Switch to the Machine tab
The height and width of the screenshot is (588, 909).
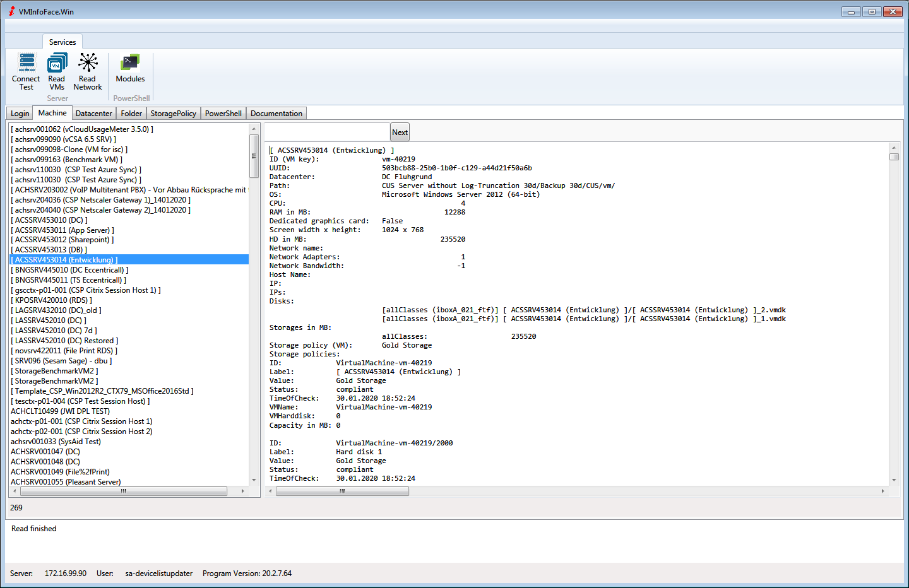point(52,113)
